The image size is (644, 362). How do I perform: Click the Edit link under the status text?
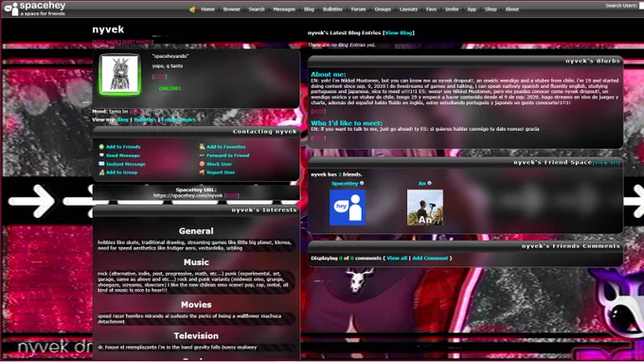159,77
